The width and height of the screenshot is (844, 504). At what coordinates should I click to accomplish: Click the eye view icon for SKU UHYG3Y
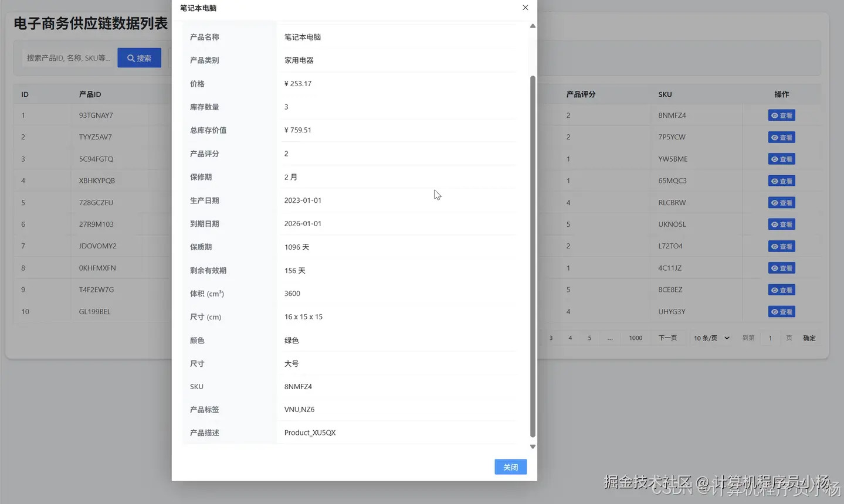click(x=776, y=311)
